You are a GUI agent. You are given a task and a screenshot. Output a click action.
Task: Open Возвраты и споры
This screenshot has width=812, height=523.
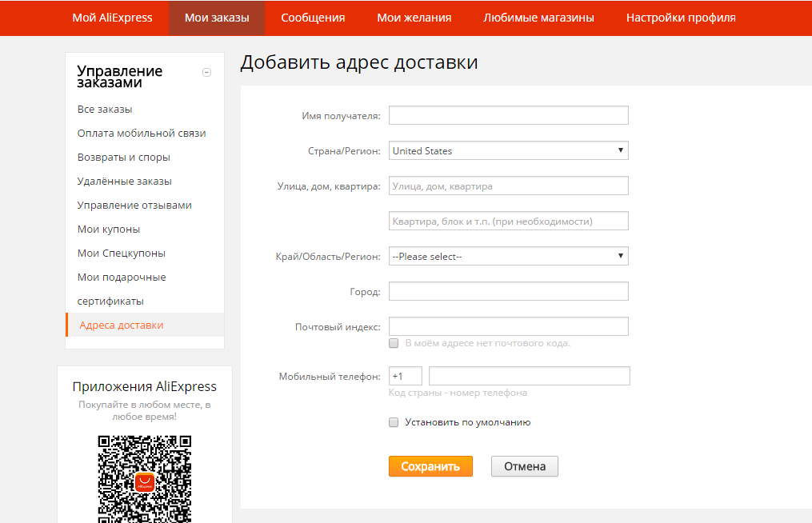click(x=124, y=158)
